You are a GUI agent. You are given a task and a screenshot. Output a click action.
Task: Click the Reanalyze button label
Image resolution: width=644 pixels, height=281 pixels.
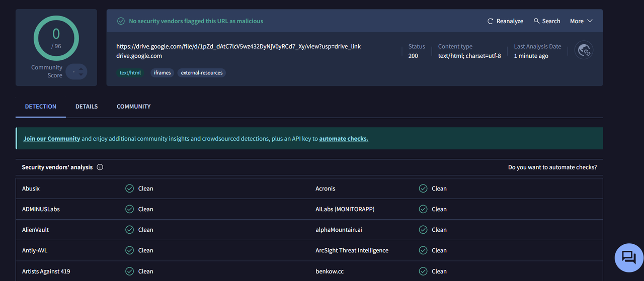tap(510, 21)
